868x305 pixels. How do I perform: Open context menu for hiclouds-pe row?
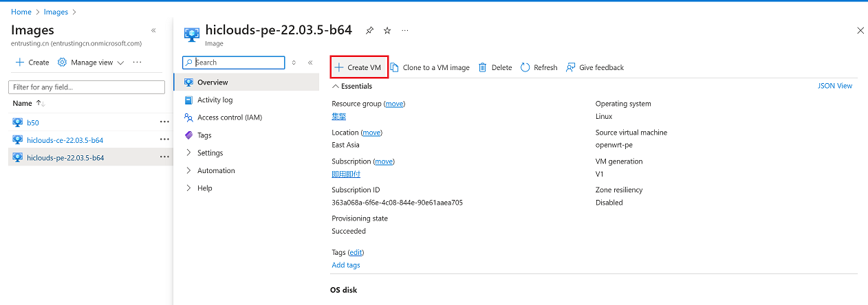(x=164, y=157)
